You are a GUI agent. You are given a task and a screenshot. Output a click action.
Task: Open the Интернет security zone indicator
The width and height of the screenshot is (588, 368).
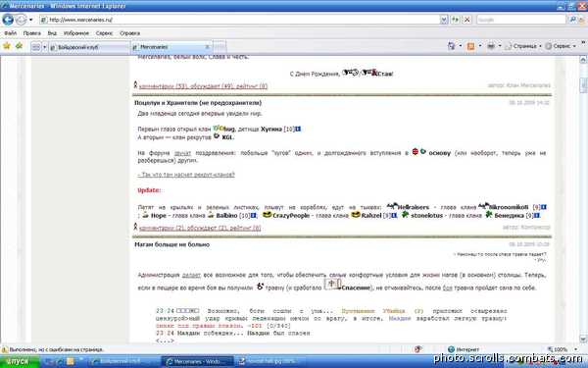pos(464,349)
